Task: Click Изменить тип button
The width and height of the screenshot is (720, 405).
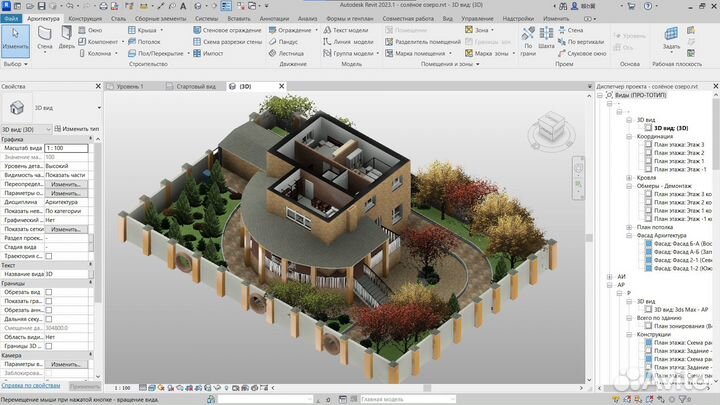Action: coord(77,129)
